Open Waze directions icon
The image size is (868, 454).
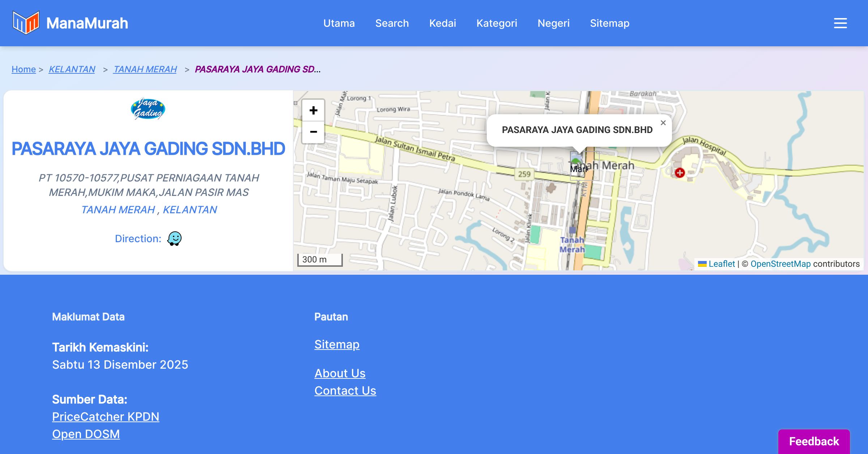(174, 239)
